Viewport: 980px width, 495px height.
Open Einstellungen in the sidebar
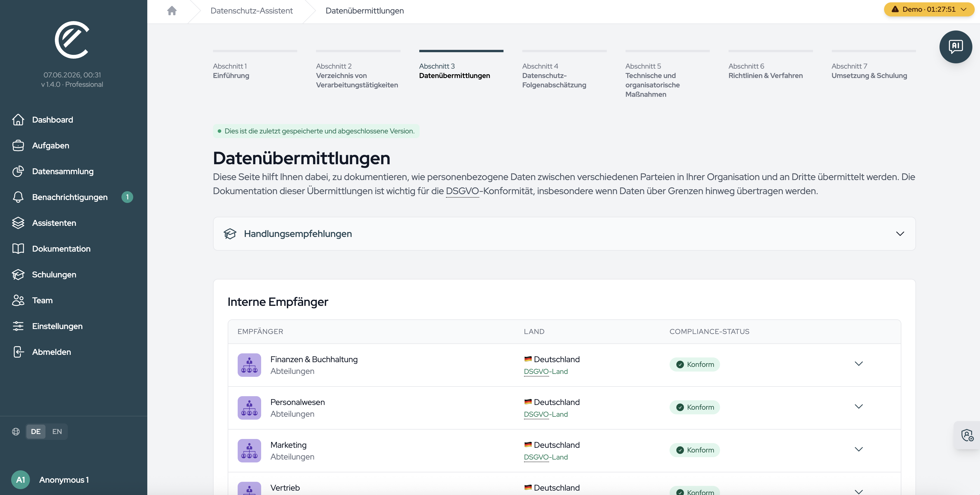tap(73, 326)
